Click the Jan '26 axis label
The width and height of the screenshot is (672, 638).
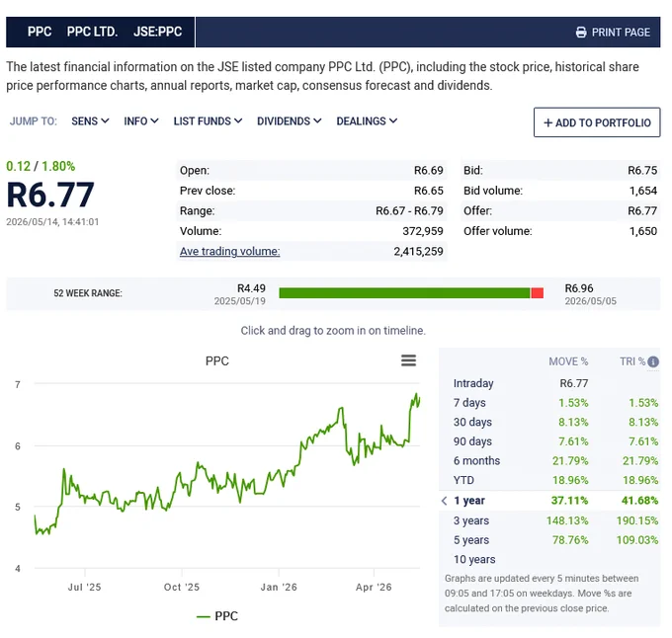click(x=279, y=587)
